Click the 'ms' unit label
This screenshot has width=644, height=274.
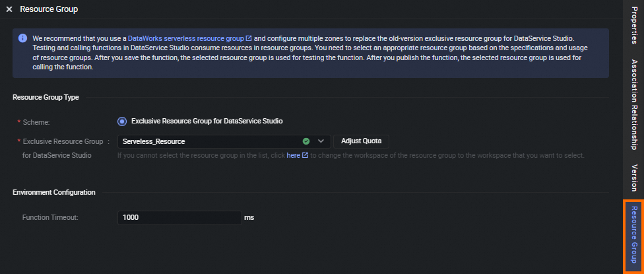[249, 217]
